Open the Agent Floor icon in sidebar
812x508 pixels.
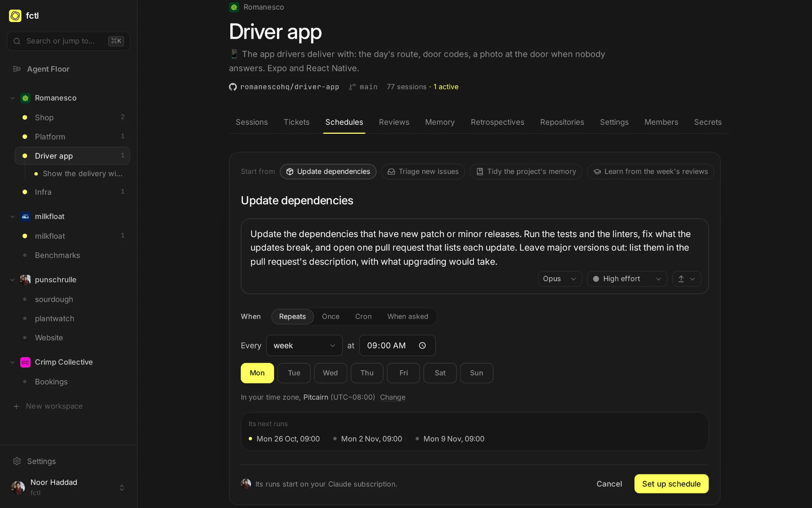pos(17,69)
